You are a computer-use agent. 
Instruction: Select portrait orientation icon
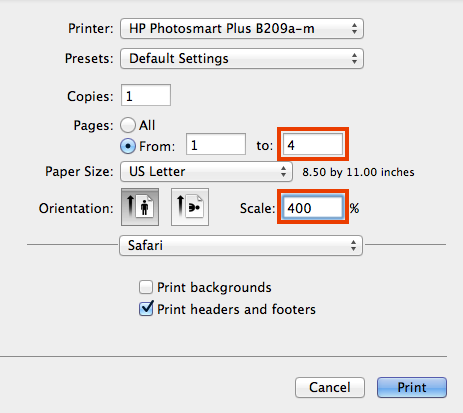point(140,207)
